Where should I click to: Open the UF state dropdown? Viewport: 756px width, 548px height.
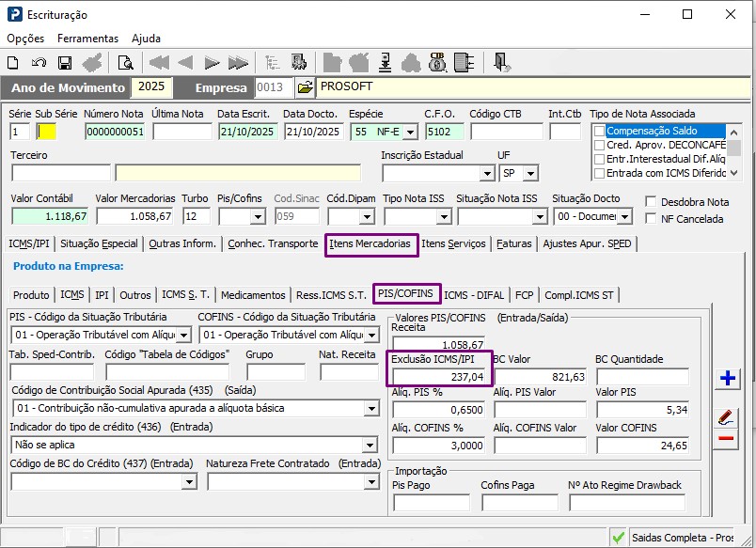531,174
